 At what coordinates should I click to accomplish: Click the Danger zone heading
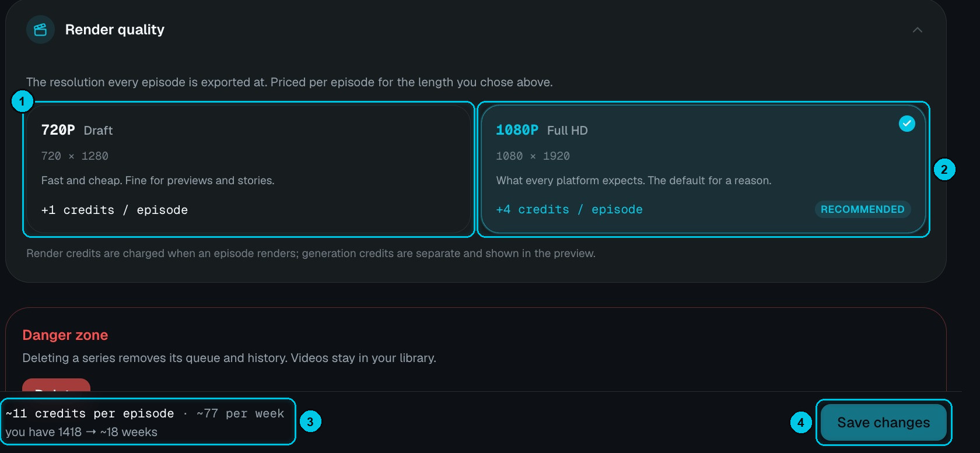pyautogui.click(x=65, y=335)
